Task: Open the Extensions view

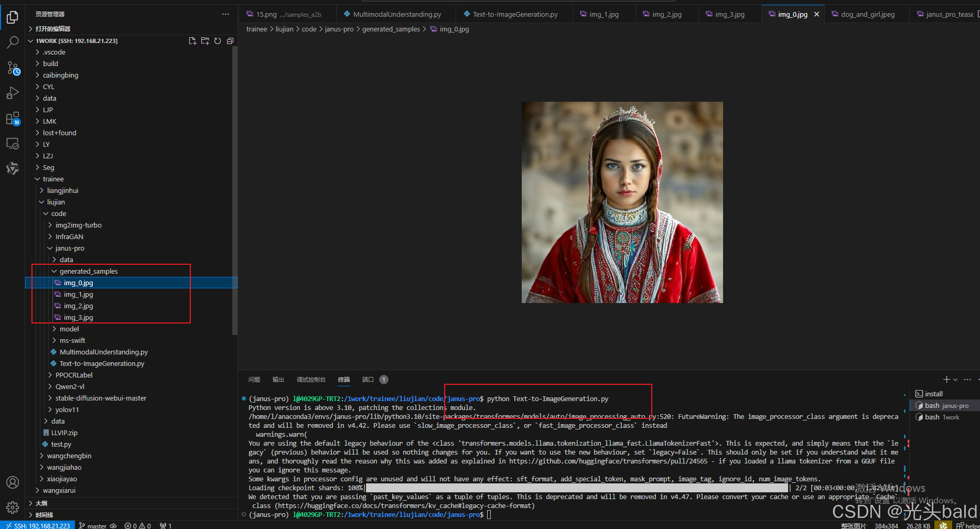Action: coord(13,118)
